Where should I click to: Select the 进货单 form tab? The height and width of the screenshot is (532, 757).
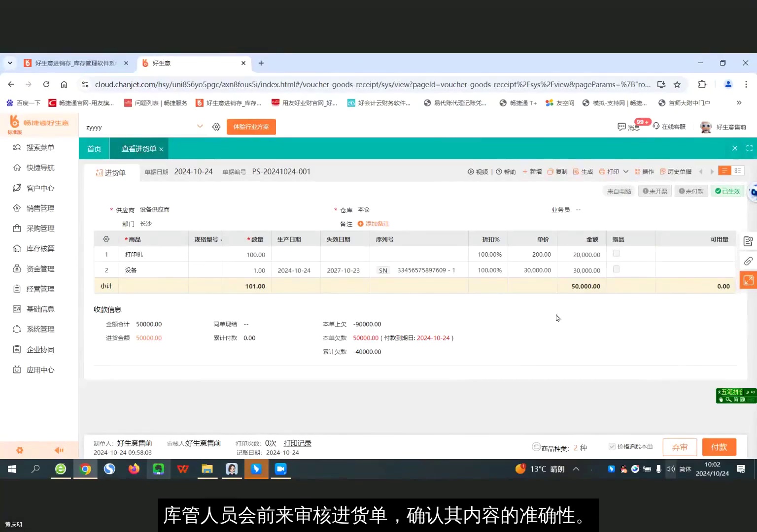coord(112,172)
